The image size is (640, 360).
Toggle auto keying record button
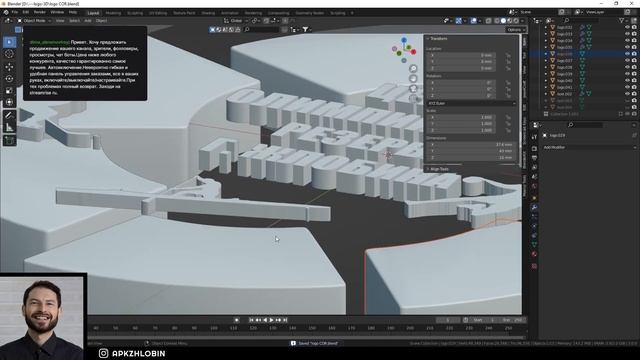tap(236, 320)
